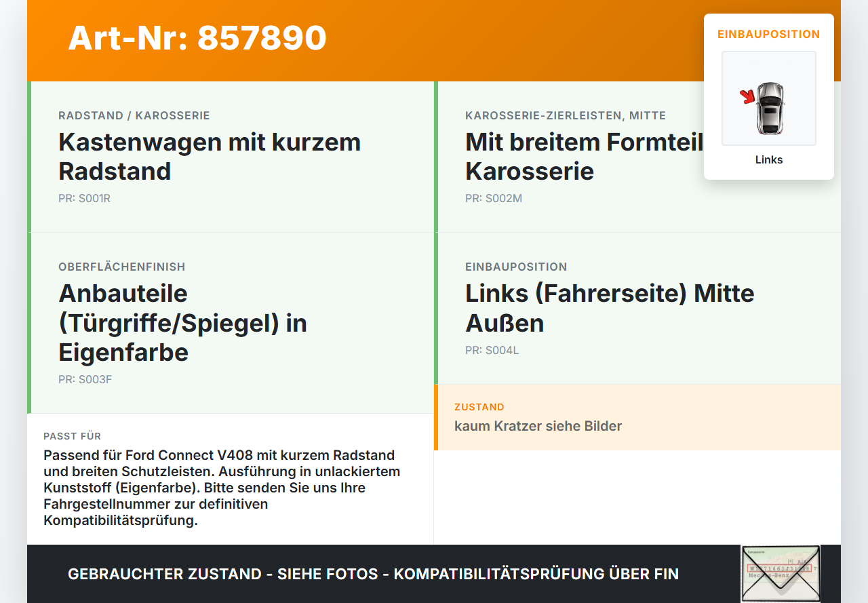Click the KAROSSERIE-ZIERLEISTEN, MITTE label
868x603 pixels.
[566, 116]
